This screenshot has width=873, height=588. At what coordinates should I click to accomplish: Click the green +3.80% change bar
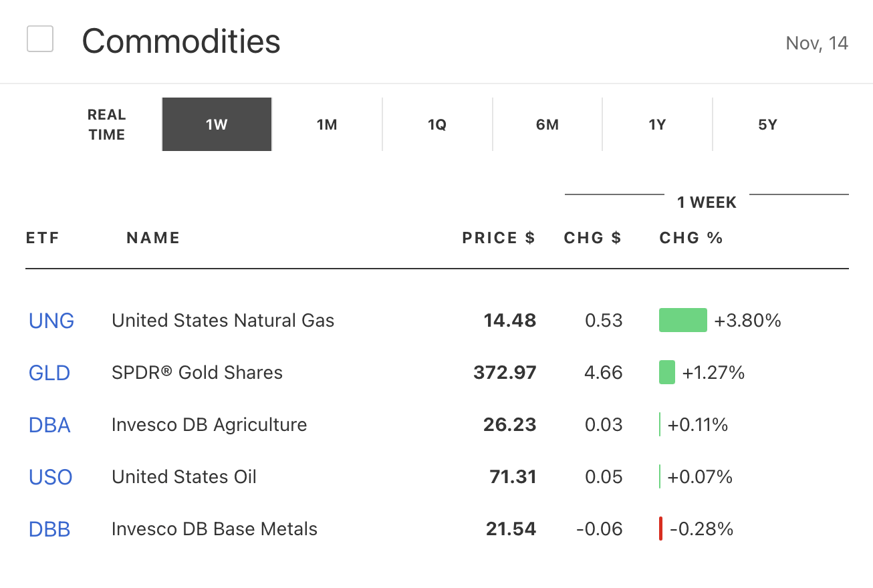pos(682,320)
